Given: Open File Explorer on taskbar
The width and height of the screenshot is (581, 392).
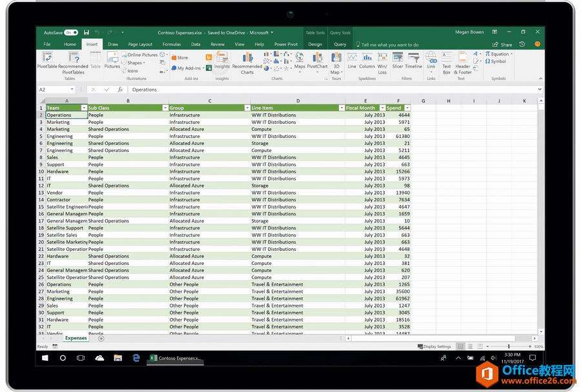Looking at the screenshot, I should 118,358.
